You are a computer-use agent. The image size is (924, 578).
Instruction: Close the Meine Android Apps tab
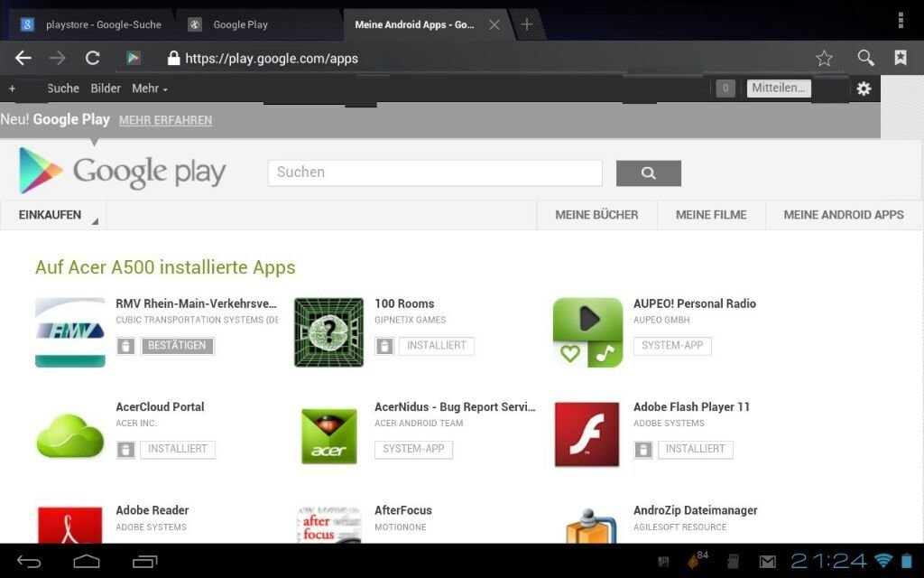pyautogui.click(x=494, y=24)
